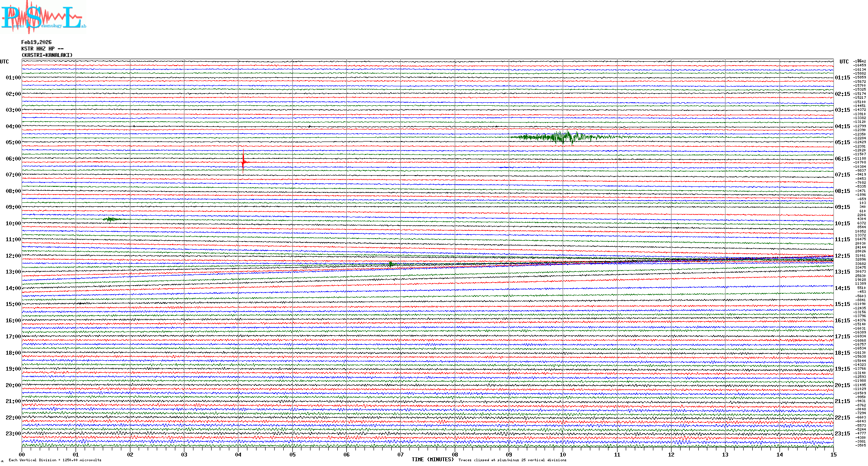This screenshot has width=868, height=466.
Task: Click the 05:00 left hour label
Action: pyautogui.click(x=13, y=142)
